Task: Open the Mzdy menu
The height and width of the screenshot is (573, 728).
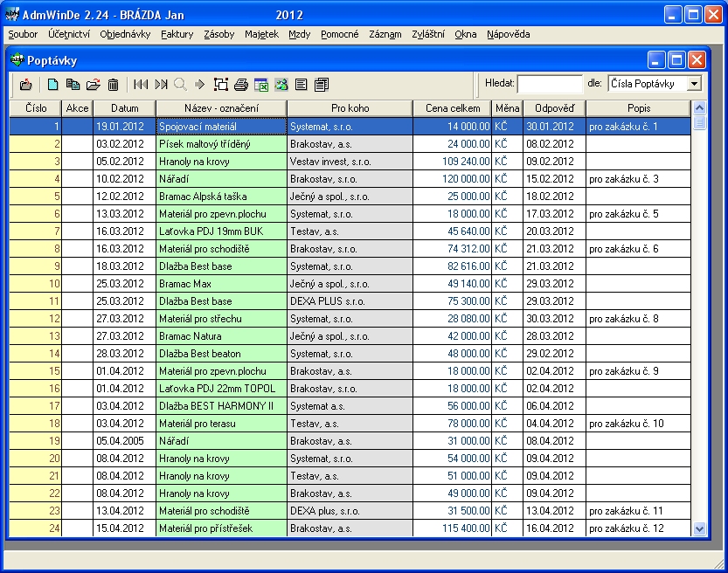Action: (x=300, y=34)
